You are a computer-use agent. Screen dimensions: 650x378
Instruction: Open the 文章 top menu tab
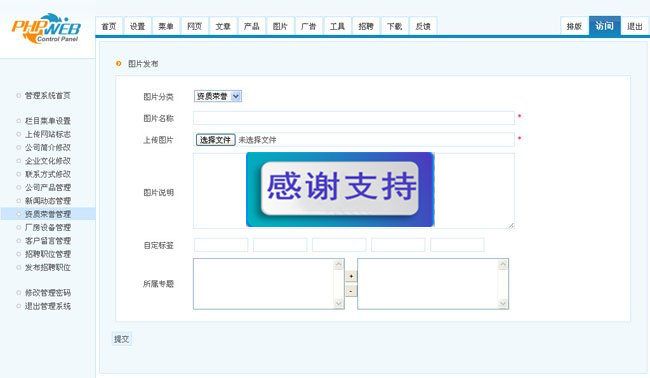point(223,26)
